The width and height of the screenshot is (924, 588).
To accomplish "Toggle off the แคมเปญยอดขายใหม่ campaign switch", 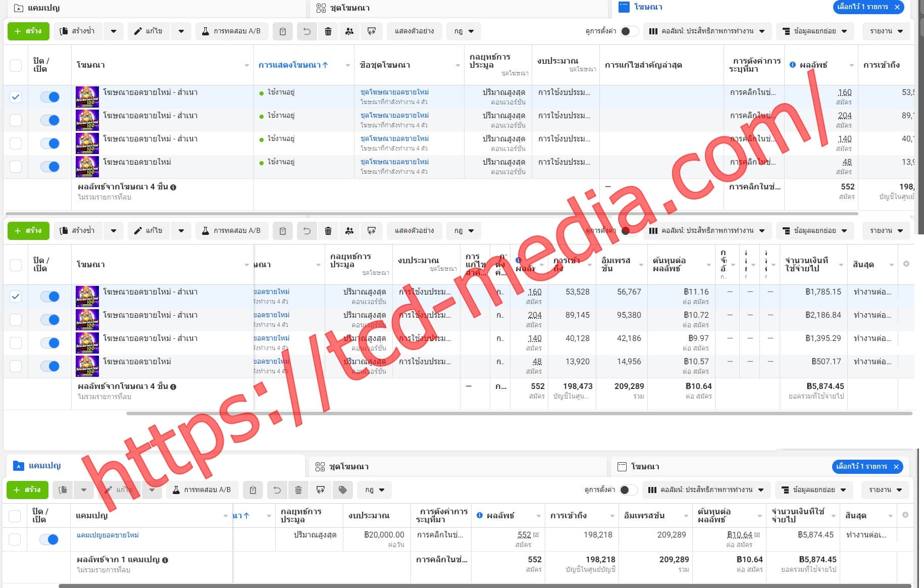I will pos(49,540).
